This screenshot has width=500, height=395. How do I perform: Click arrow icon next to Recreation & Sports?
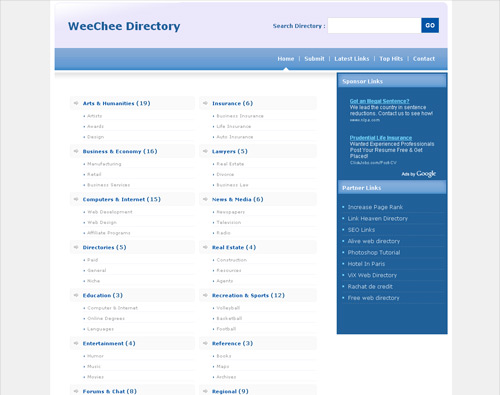[x=205, y=295]
